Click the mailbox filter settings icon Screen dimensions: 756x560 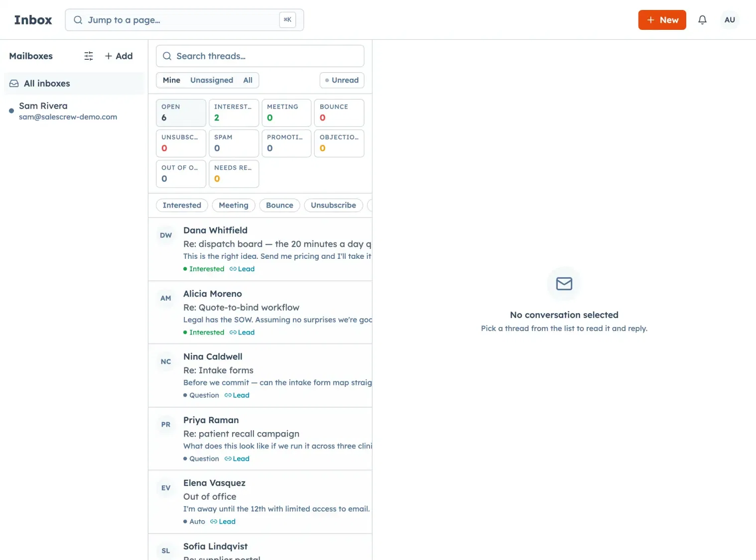pos(89,56)
